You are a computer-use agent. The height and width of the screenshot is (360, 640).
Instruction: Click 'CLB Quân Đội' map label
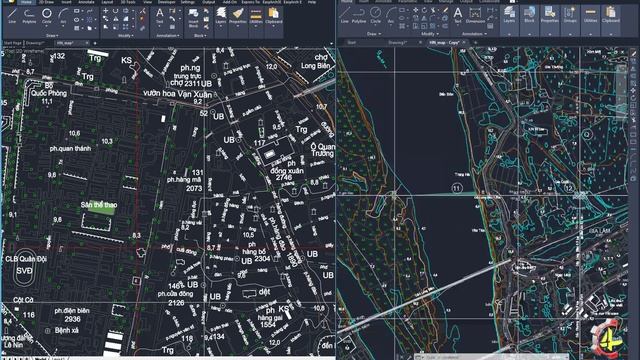click(x=26, y=259)
